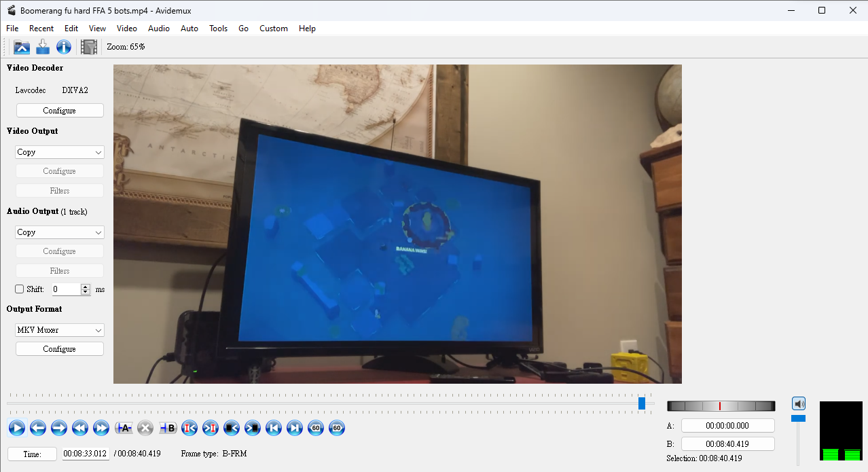Click Configure under Video Decoder

click(x=60, y=111)
